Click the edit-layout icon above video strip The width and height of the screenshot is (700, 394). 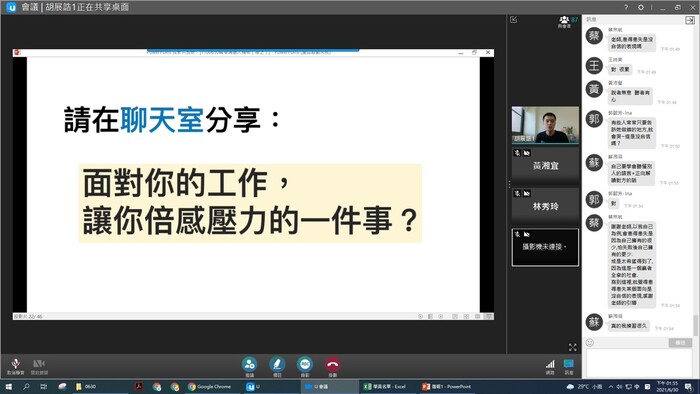click(x=514, y=20)
